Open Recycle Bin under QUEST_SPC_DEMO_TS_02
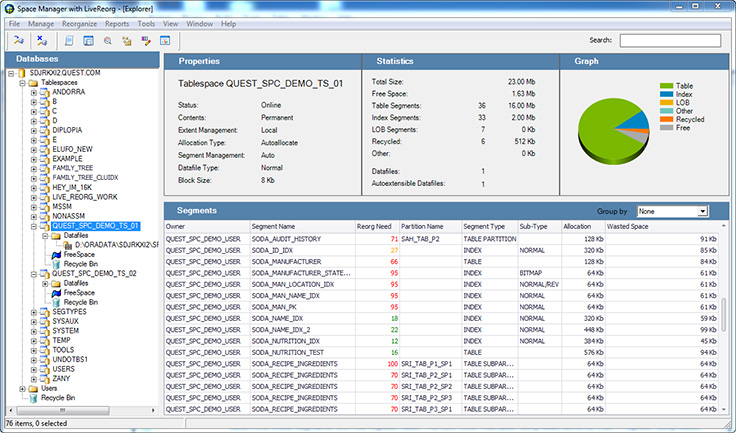 point(81,302)
